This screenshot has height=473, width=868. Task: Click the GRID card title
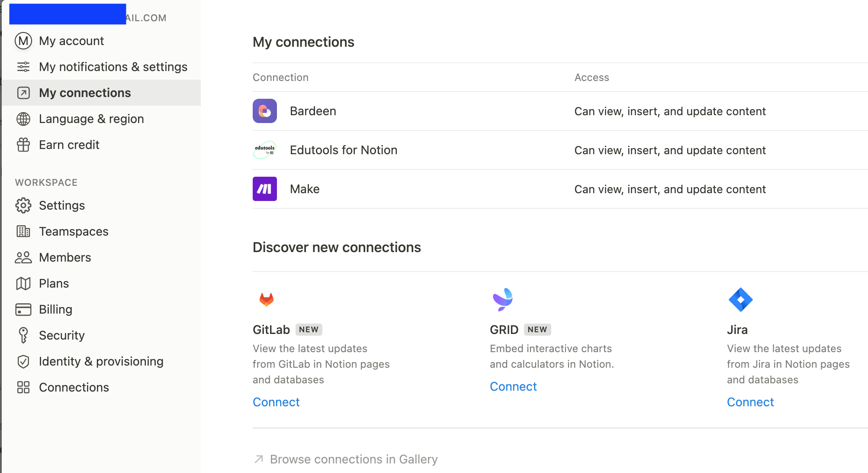pyautogui.click(x=504, y=330)
